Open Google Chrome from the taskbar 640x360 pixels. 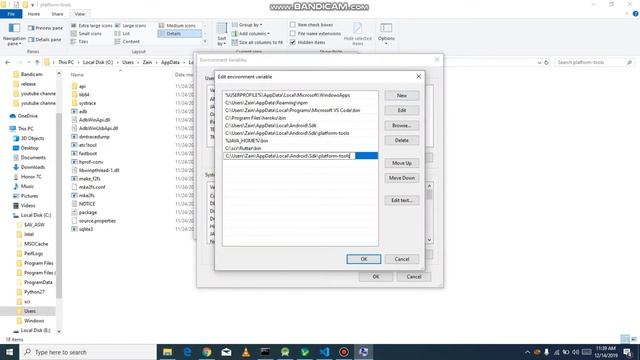point(207,352)
